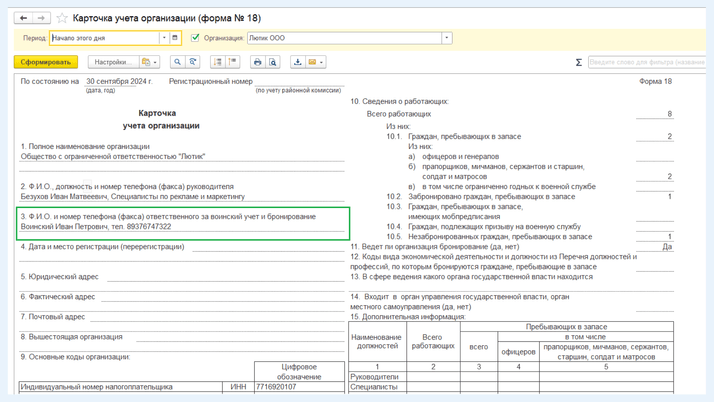Click the sigma sum icon

click(x=578, y=62)
